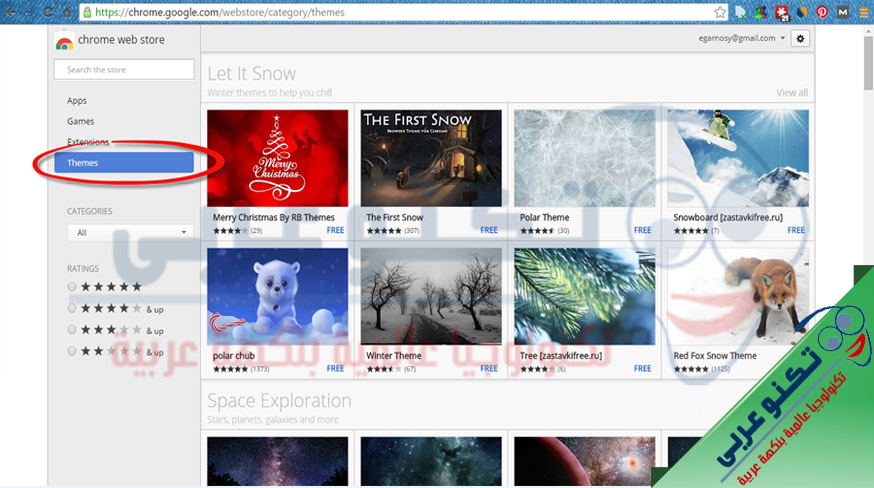
Task: Open The First Snow cabin thumbnail
Action: (431, 158)
